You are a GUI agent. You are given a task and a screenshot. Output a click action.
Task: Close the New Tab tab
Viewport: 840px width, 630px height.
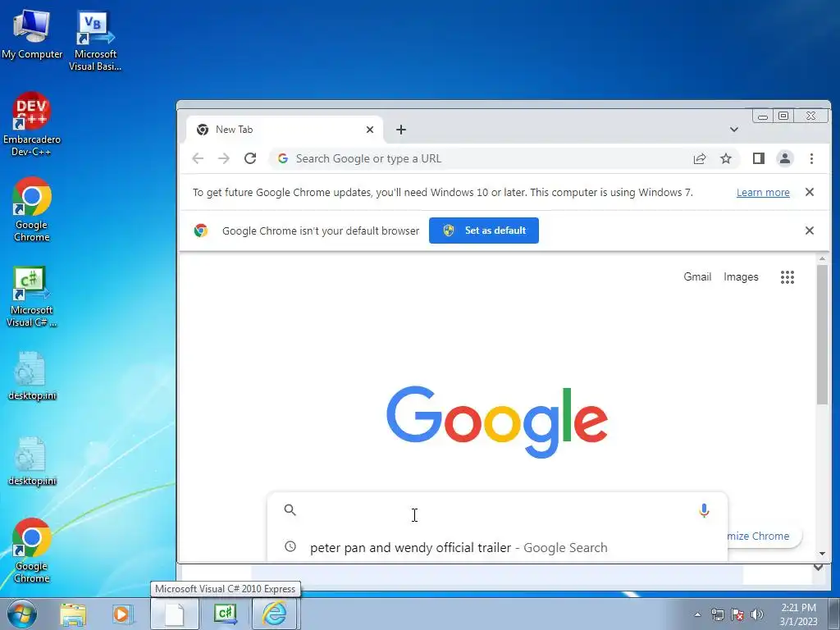pos(370,130)
